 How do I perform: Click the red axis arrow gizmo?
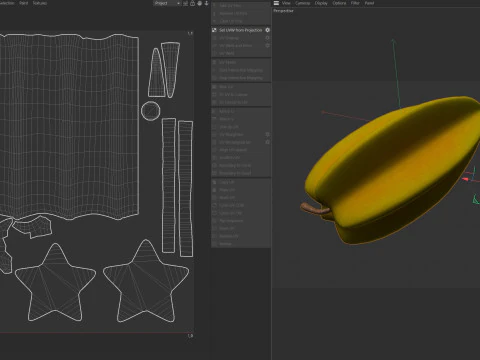tap(466, 179)
